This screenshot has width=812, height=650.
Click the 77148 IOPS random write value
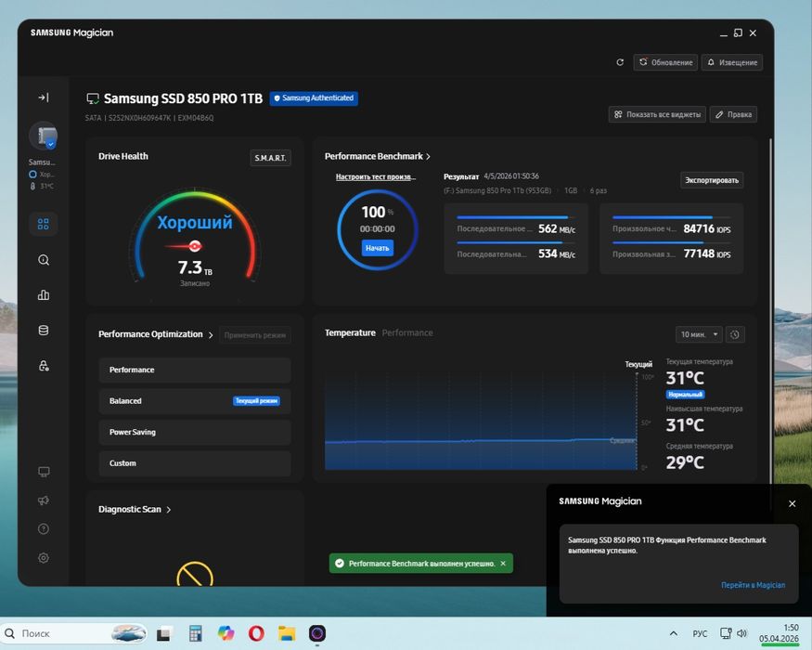(706, 253)
